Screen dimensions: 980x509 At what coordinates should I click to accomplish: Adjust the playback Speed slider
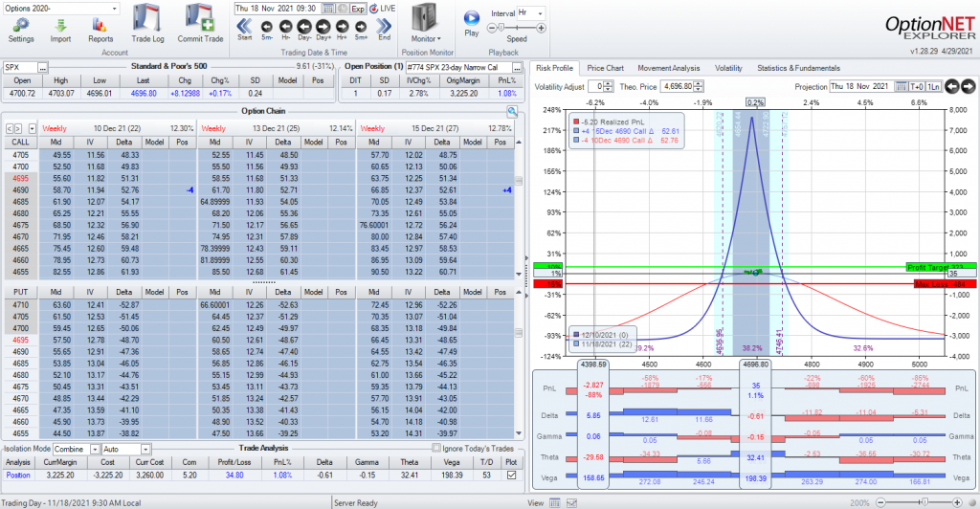click(501, 28)
